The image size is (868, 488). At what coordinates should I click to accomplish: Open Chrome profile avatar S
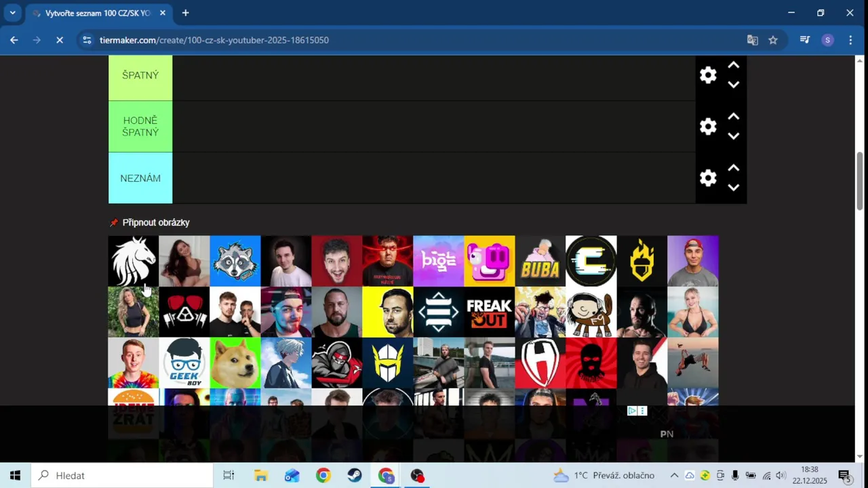(827, 40)
